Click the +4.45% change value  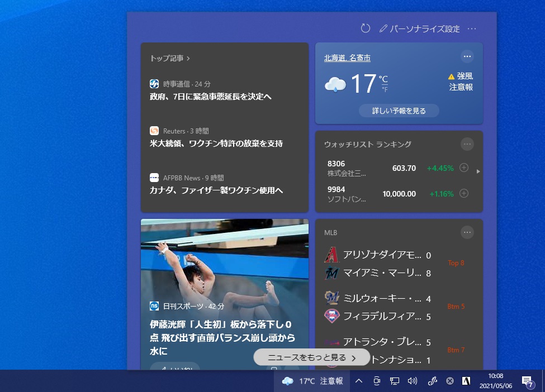pos(440,169)
